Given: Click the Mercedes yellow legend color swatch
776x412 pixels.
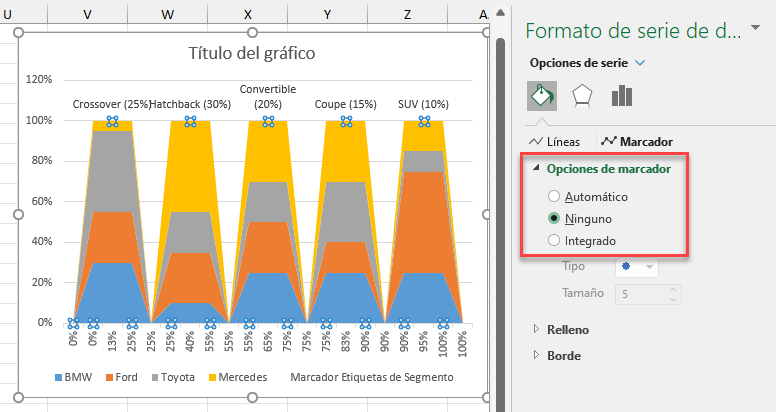Looking at the screenshot, I should [x=212, y=378].
